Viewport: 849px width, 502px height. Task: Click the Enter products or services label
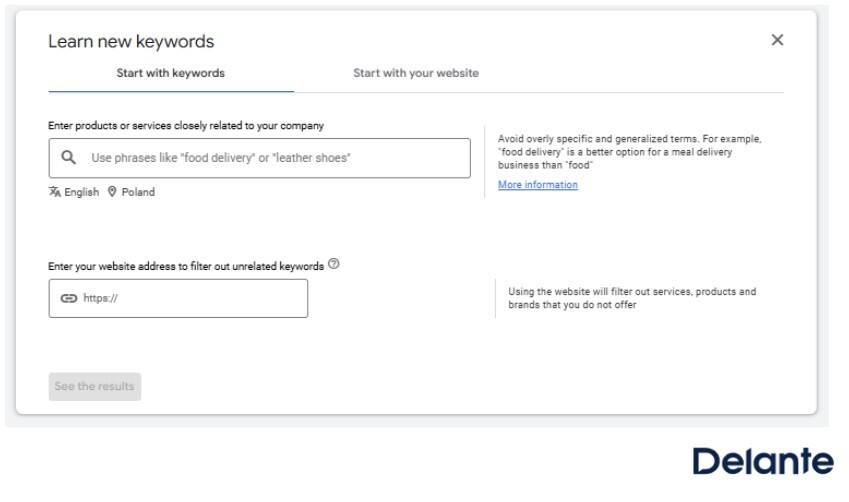coord(186,126)
